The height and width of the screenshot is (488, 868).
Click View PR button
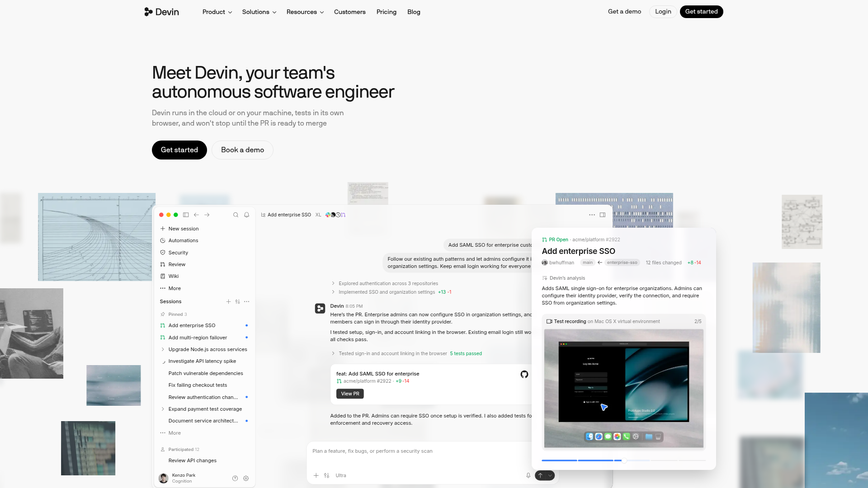point(350,394)
